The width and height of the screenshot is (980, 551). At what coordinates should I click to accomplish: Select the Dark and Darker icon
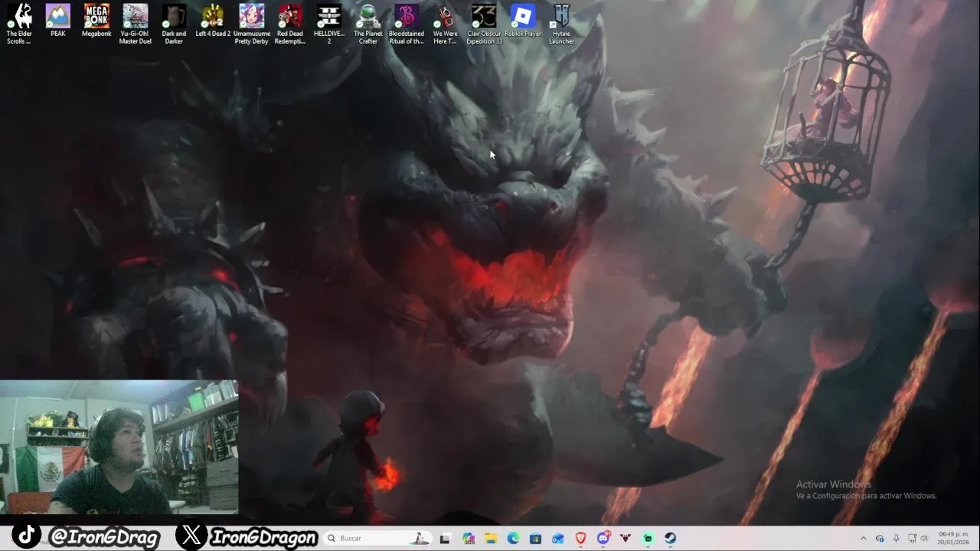click(174, 24)
